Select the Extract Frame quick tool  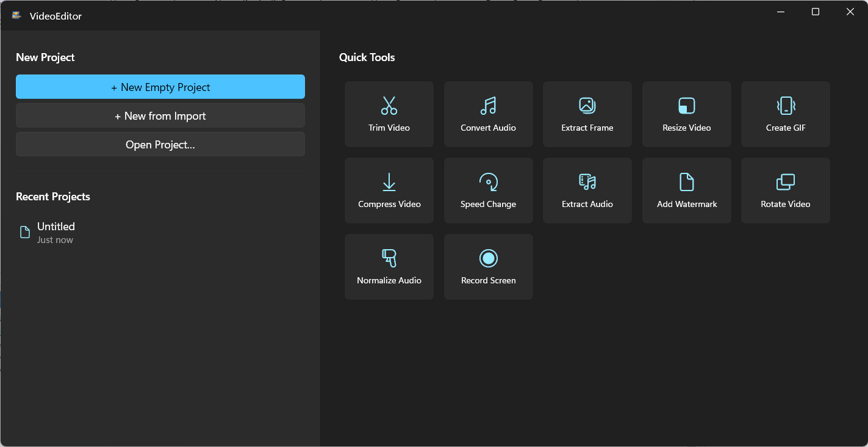pyautogui.click(x=587, y=114)
